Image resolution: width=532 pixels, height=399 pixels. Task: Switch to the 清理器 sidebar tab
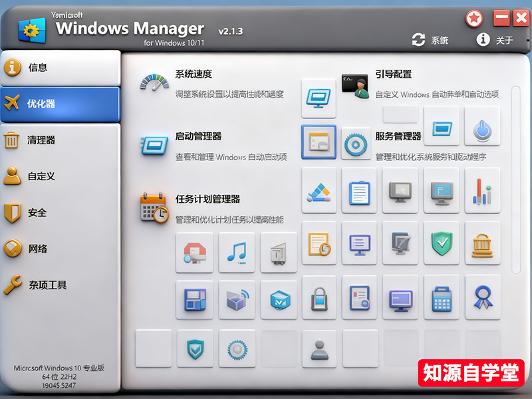(41, 140)
